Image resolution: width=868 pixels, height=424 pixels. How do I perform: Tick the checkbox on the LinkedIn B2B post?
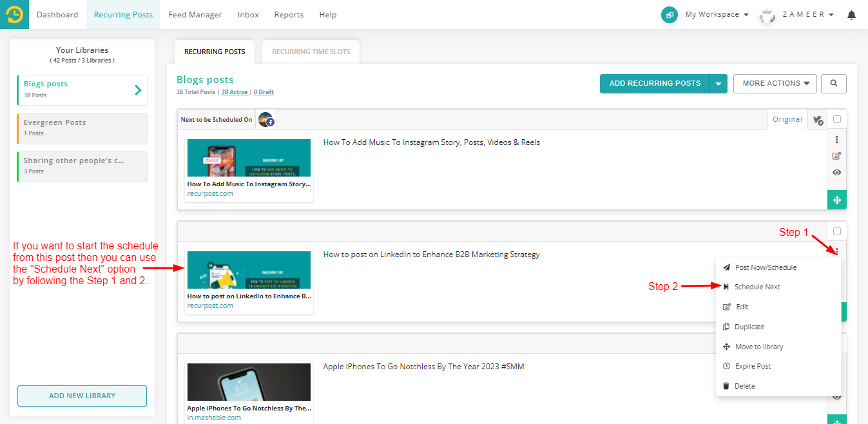[837, 231]
